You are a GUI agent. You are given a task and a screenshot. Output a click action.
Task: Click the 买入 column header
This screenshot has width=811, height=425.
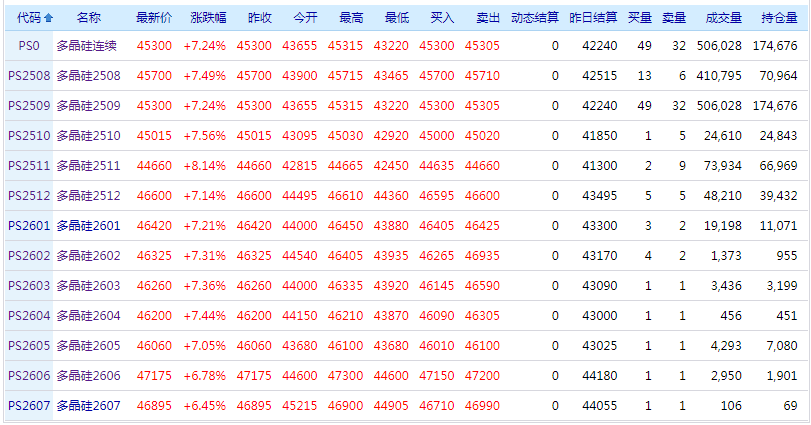442,18
